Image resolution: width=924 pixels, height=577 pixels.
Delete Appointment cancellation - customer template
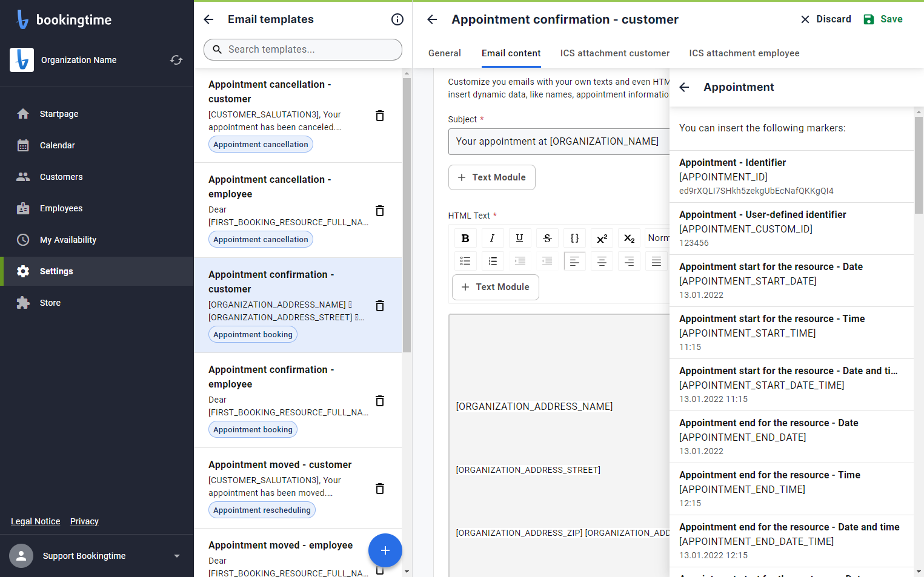380,116
